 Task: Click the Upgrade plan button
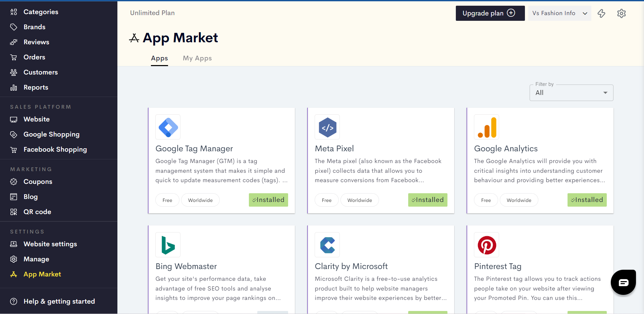click(490, 13)
